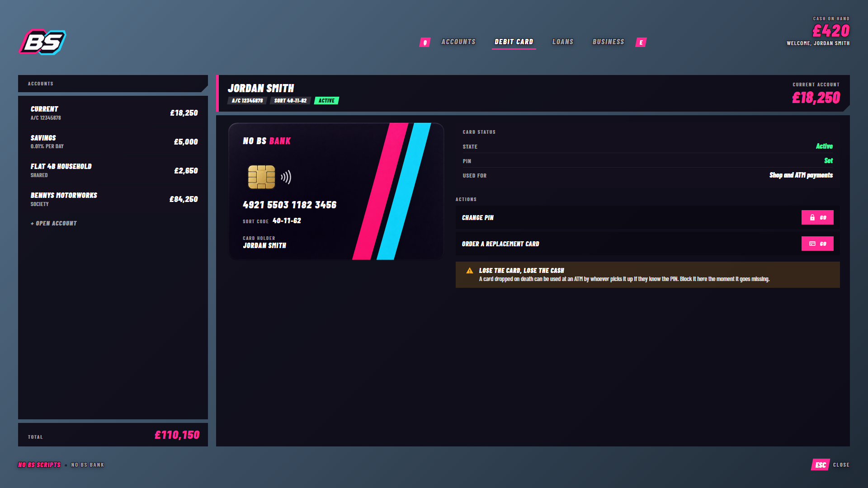Click the replacement card GO button
The width and height of the screenshot is (868, 488).
[x=817, y=244]
